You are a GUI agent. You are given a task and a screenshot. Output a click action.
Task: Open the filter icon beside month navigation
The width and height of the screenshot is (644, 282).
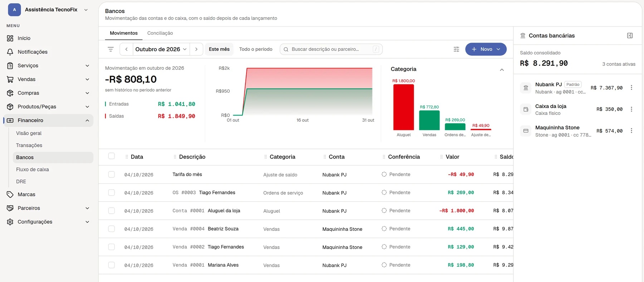pos(111,49)
